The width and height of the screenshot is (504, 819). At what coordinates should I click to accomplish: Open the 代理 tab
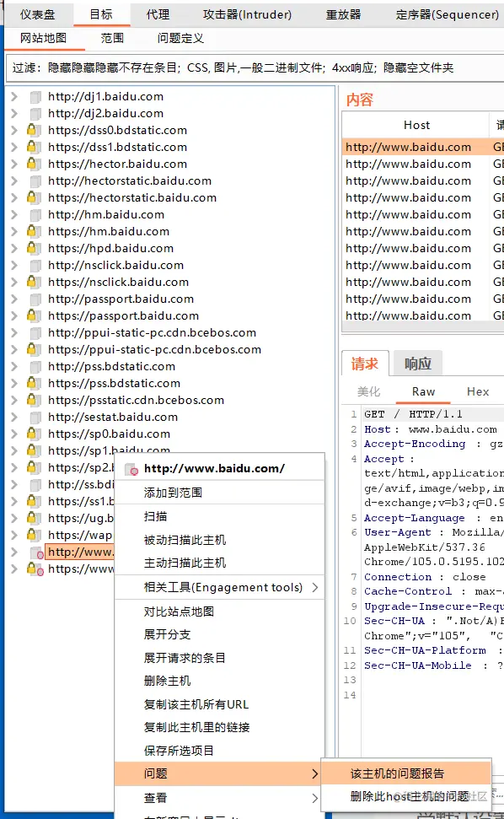[158, 14]
